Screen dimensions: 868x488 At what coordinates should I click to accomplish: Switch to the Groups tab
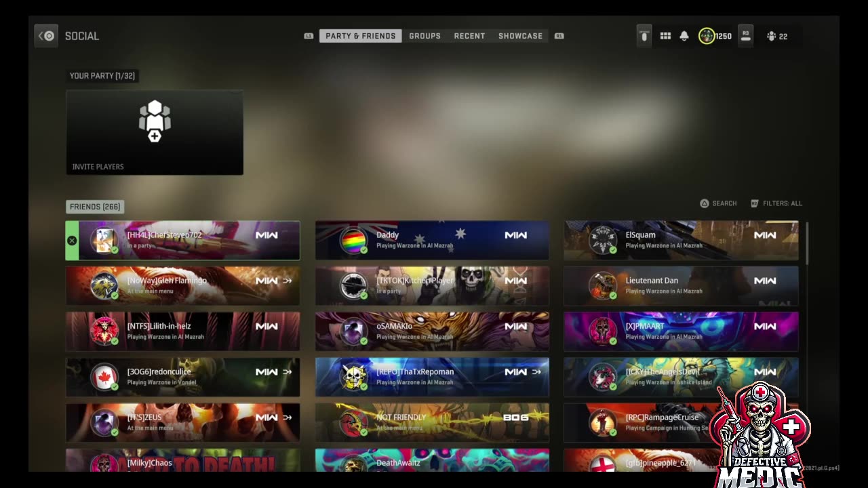click(x=425, y=36)
